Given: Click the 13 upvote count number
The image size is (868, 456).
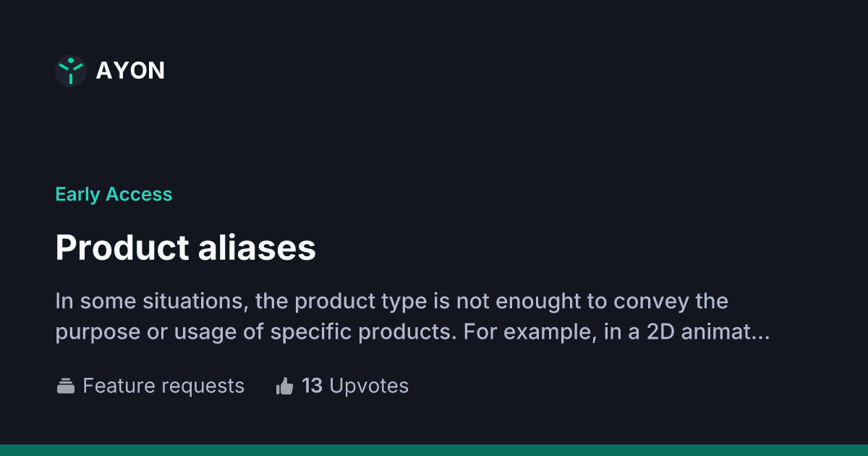Looking at the screenshot, I should (x=312, y=386).
